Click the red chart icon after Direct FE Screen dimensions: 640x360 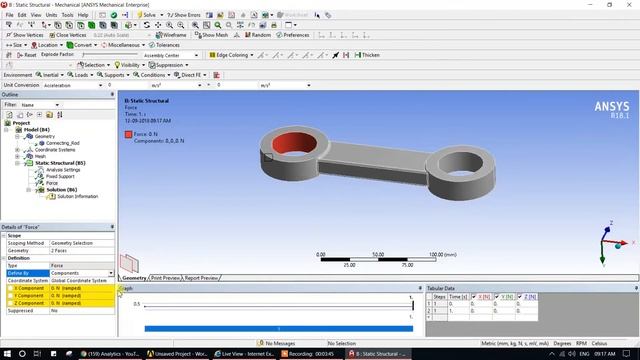pos(217,75)
